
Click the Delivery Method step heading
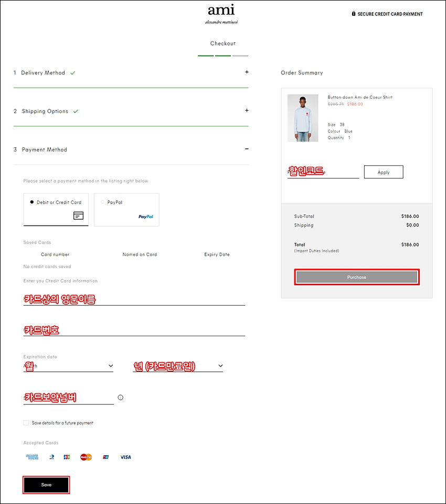[x=43, y=73]
